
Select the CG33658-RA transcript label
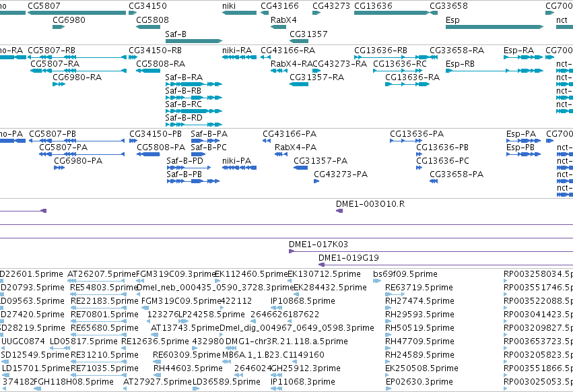457,50
